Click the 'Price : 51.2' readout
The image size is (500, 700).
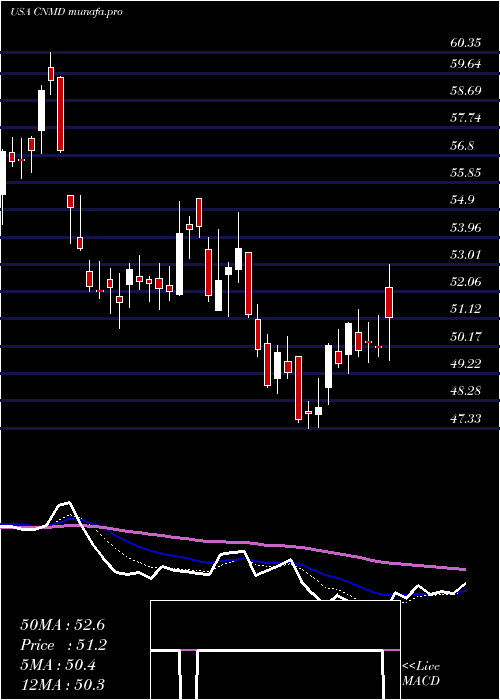[64, 645]
